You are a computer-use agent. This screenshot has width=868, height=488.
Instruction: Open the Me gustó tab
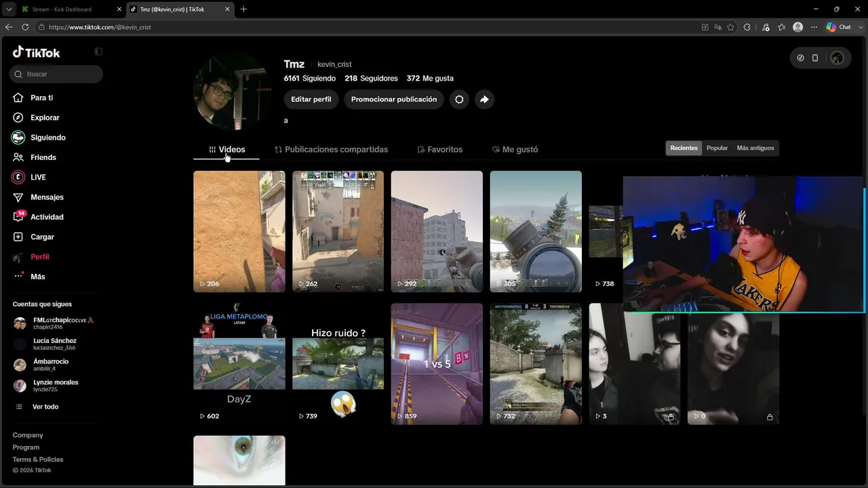point(515,149)
